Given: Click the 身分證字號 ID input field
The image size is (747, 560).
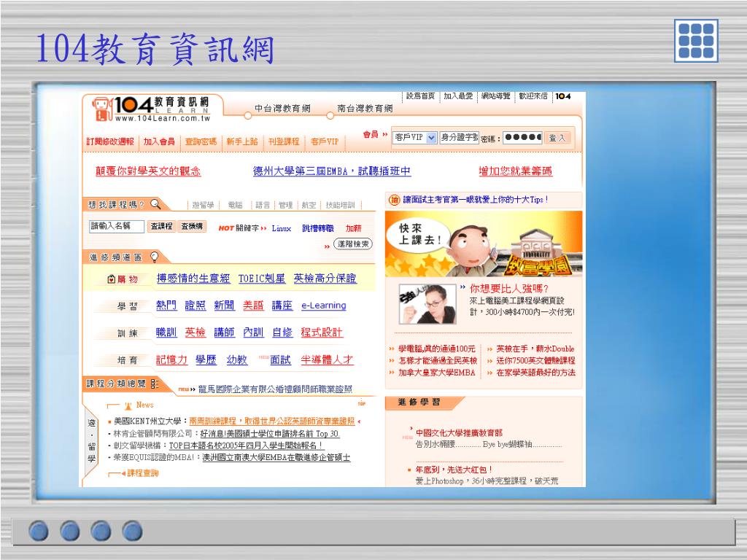Looking at the screenshot, I should (459, 137).
